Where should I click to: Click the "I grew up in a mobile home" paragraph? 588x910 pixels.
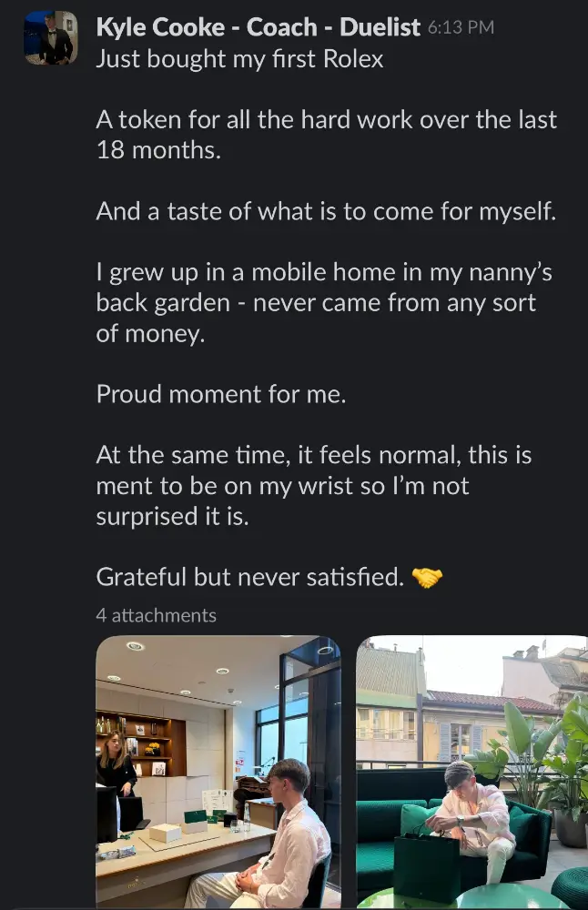[323, 303]
